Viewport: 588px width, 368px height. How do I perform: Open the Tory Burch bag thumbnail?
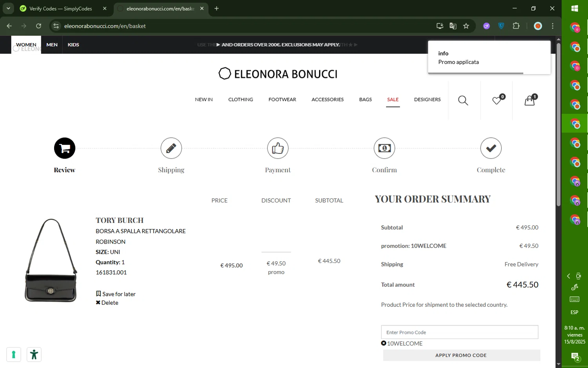[x=51, y=261]
